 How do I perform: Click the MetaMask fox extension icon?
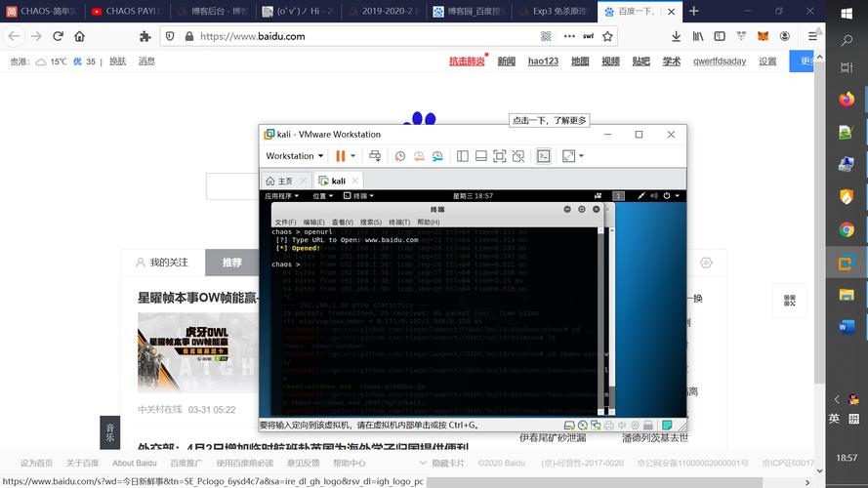(x=763, y=36)
